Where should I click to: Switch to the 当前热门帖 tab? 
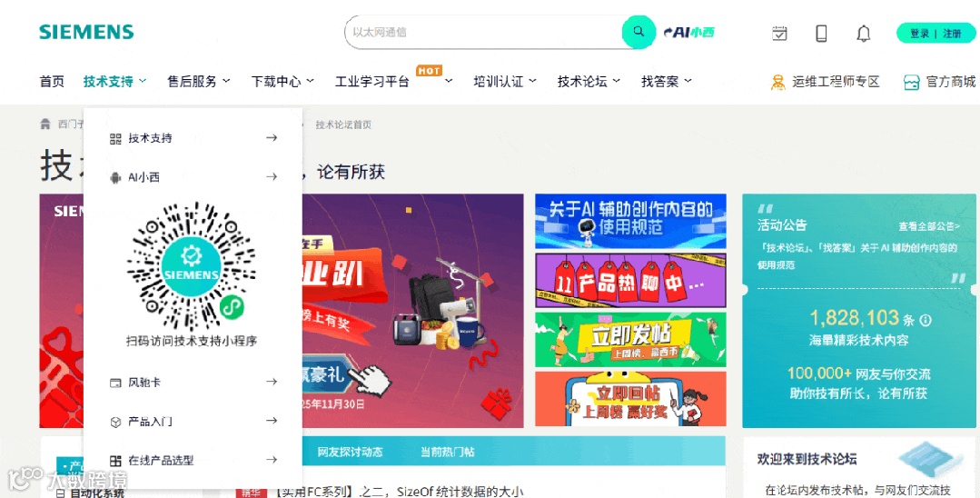point(447,452)
